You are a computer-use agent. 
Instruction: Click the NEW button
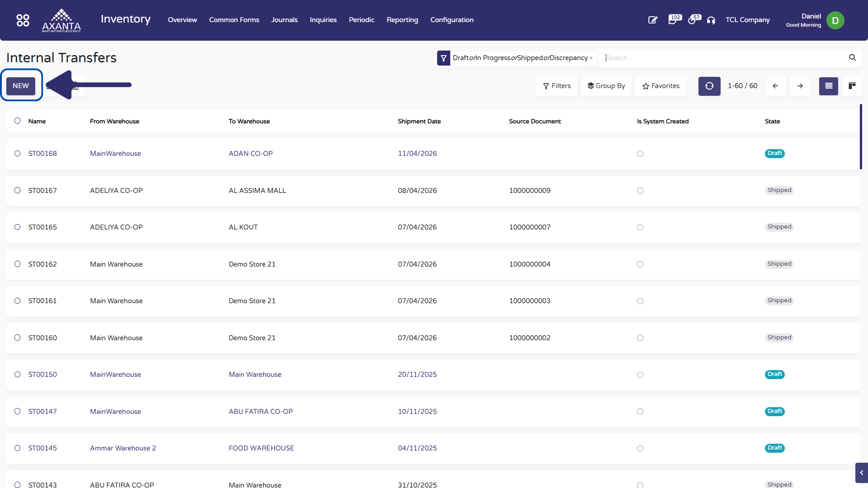tap(21, 86)
